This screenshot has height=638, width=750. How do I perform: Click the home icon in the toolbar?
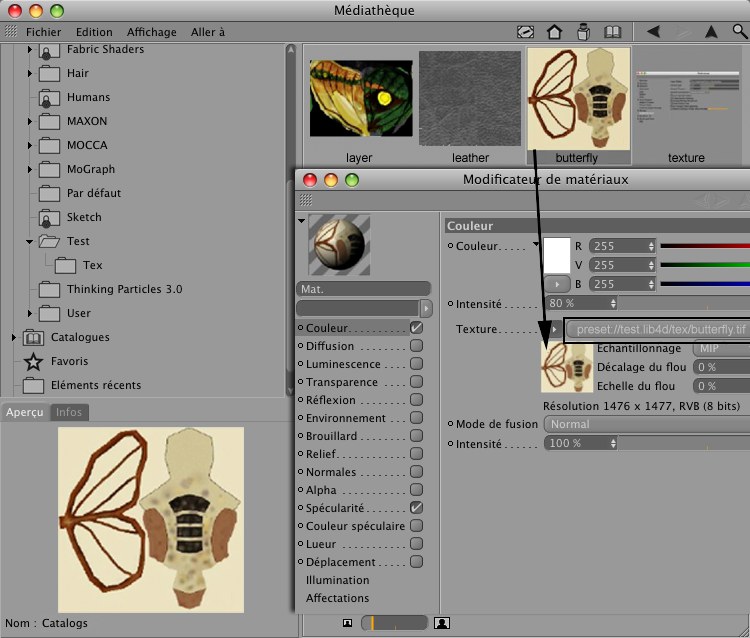(x=555, y=32)
